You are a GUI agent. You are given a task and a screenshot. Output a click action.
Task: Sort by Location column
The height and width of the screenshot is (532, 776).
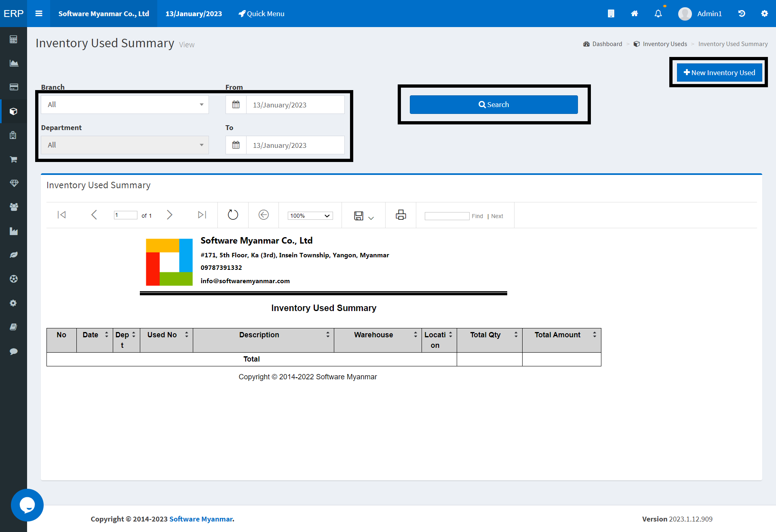451,334
